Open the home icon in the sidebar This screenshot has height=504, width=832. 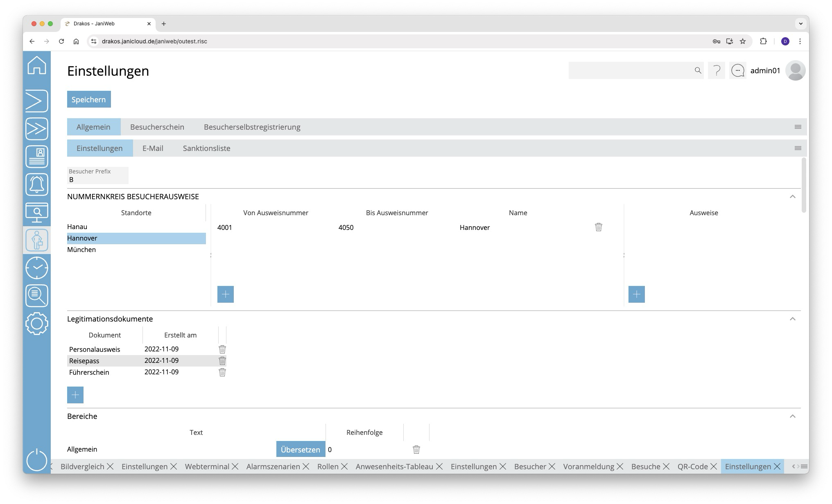[x=37, y=65]
